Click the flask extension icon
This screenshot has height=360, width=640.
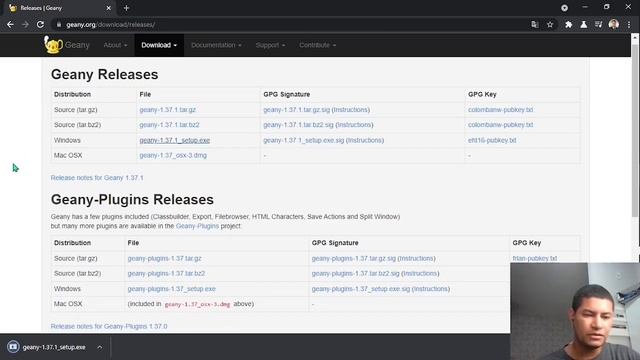click(584, 24)
